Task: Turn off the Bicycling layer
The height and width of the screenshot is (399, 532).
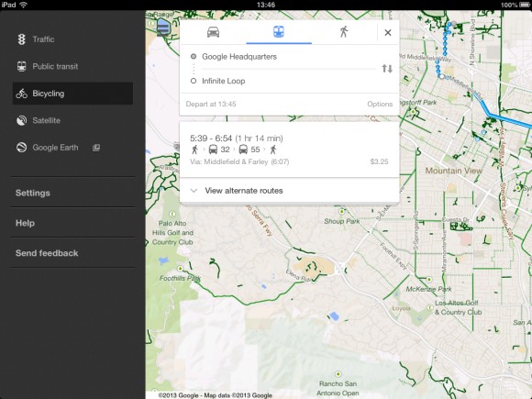Action: 72,94
